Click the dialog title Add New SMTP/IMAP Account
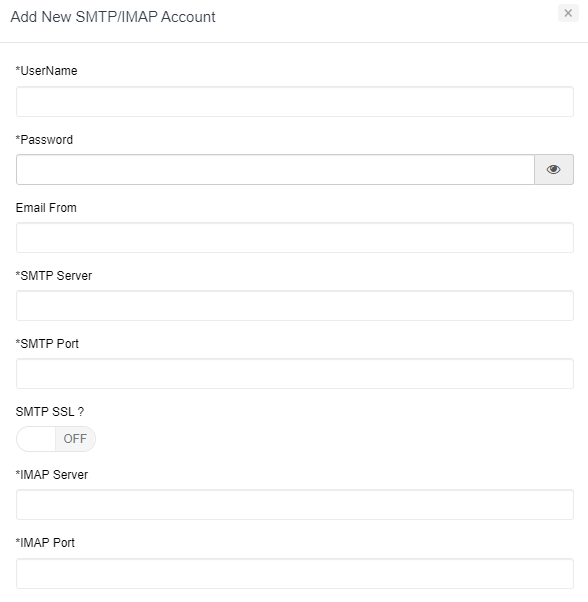Screen dimensions: 588x602 113,17
